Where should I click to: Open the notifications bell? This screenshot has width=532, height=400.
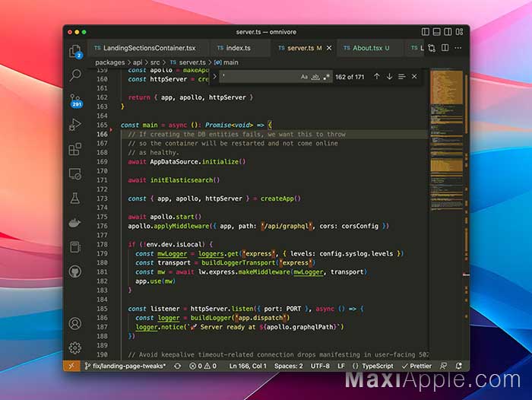tap(459, 366)
